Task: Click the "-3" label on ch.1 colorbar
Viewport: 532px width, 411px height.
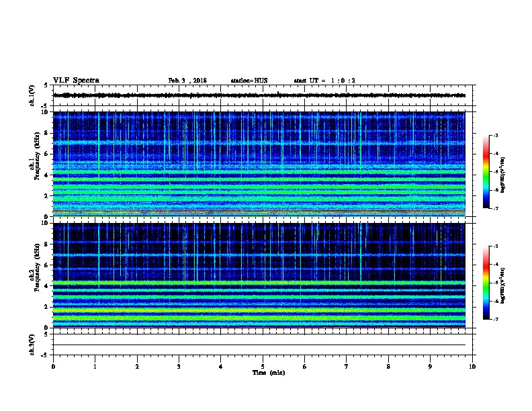Action: pos(495,135)
